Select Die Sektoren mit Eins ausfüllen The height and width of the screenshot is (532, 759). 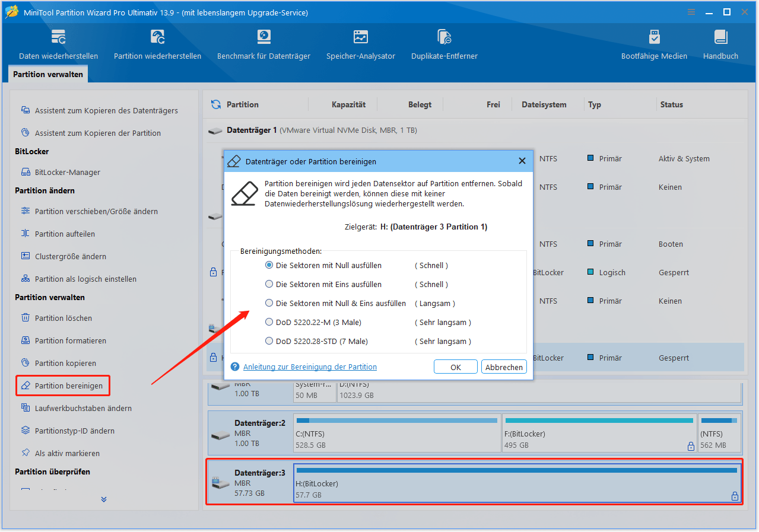pos(324,284)
